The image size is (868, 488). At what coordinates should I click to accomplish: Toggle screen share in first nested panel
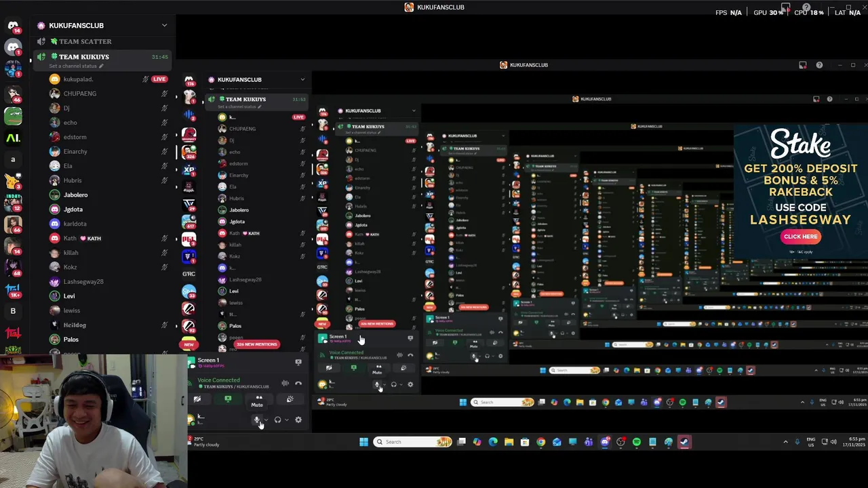(228, 399)
